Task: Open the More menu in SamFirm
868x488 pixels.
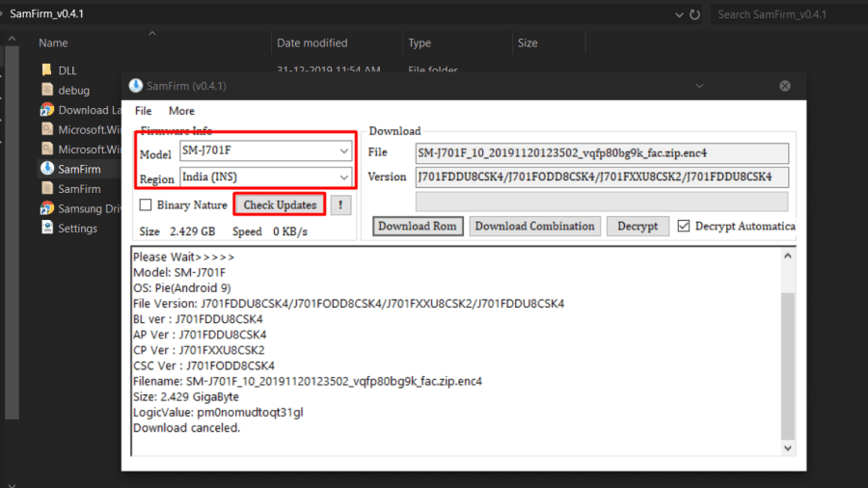Action: point(181,111)
